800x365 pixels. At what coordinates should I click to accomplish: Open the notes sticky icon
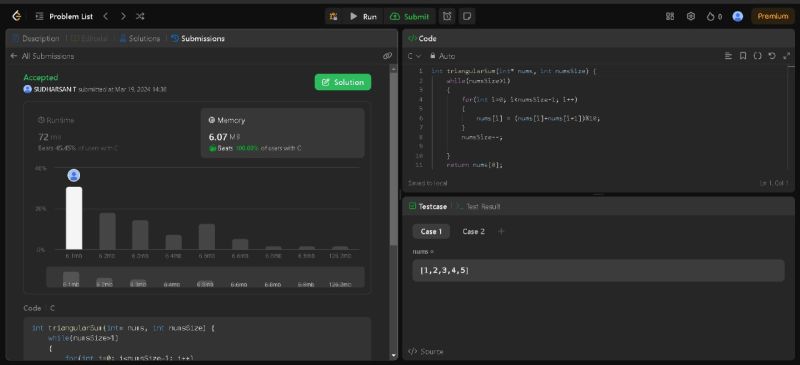click(466, 16)
